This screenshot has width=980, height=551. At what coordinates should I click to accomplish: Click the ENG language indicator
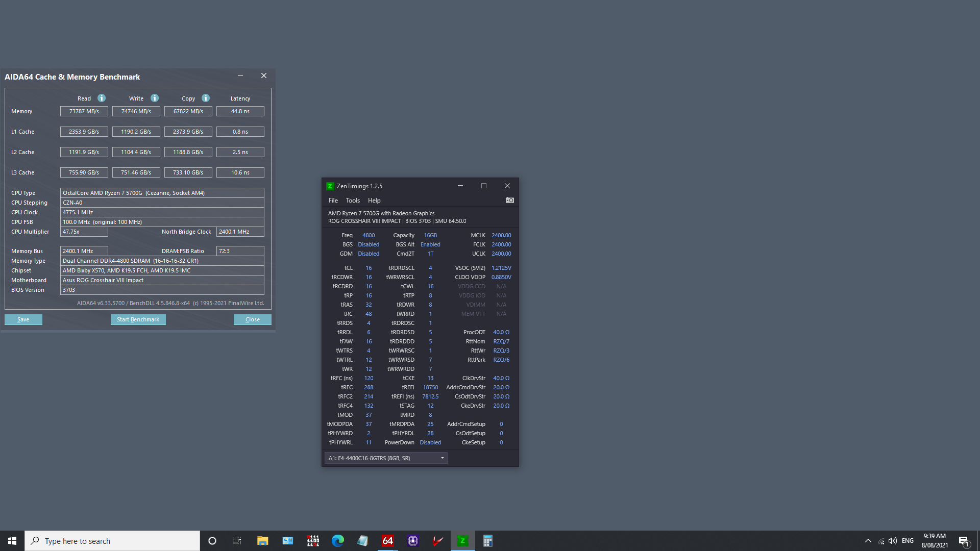(908, 541)
